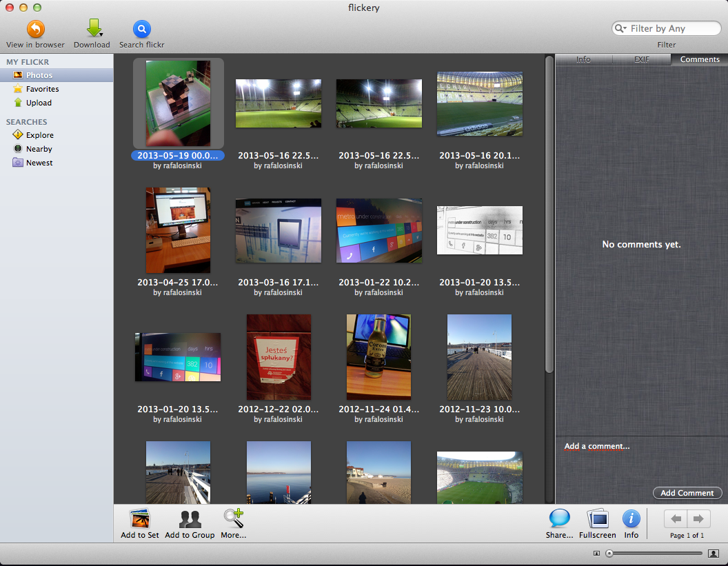Open the Filter by Any search dropdown
Image resolution: width=728 pixels, height=566 pixels.
[620, 29]
